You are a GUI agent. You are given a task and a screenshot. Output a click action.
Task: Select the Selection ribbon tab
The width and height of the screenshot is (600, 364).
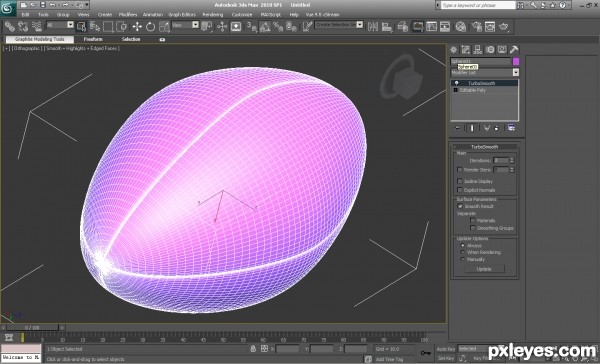point(131,39)
